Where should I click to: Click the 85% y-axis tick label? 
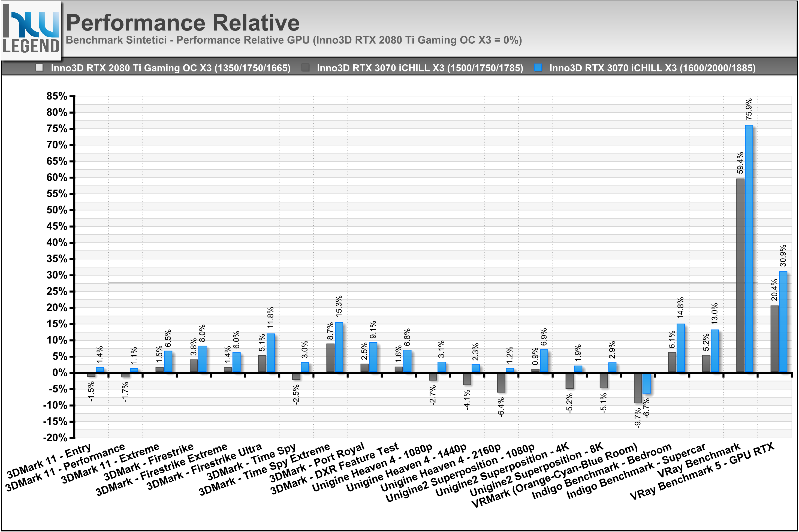57,96
